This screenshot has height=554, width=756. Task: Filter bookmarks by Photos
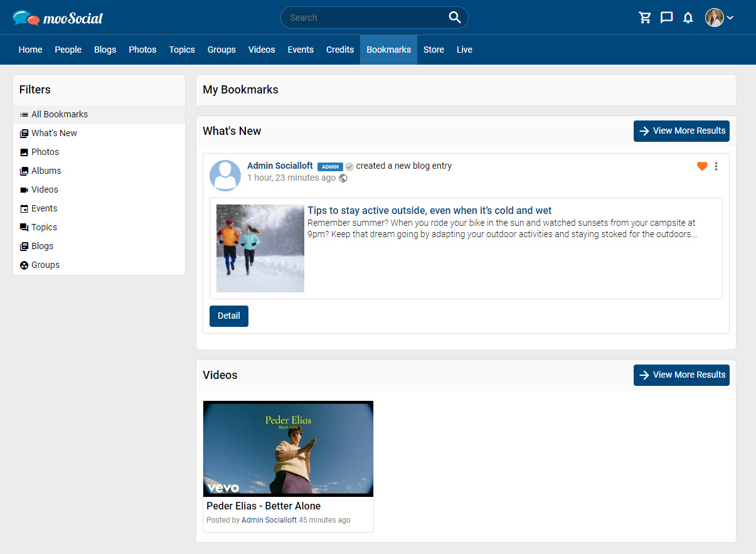coord(99,152)
